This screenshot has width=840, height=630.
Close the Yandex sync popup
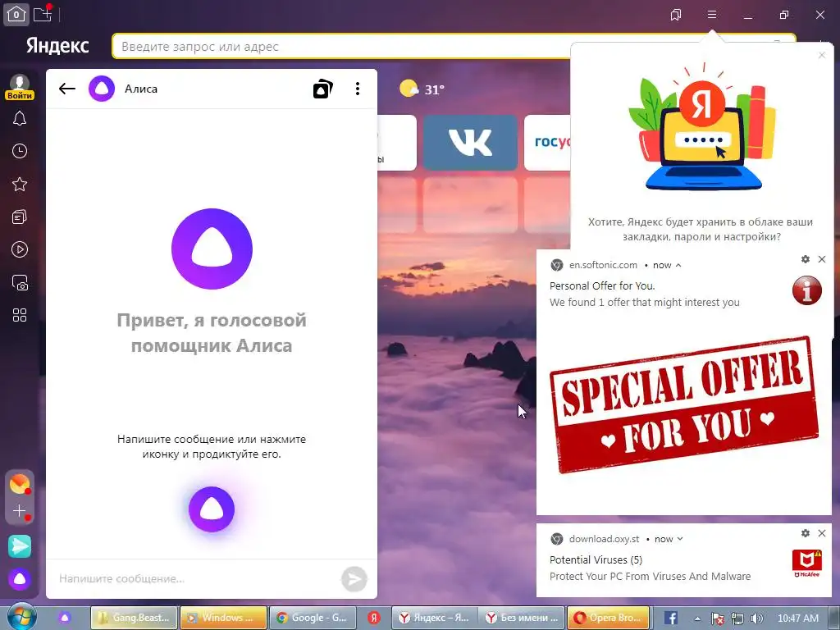point(822,55)
